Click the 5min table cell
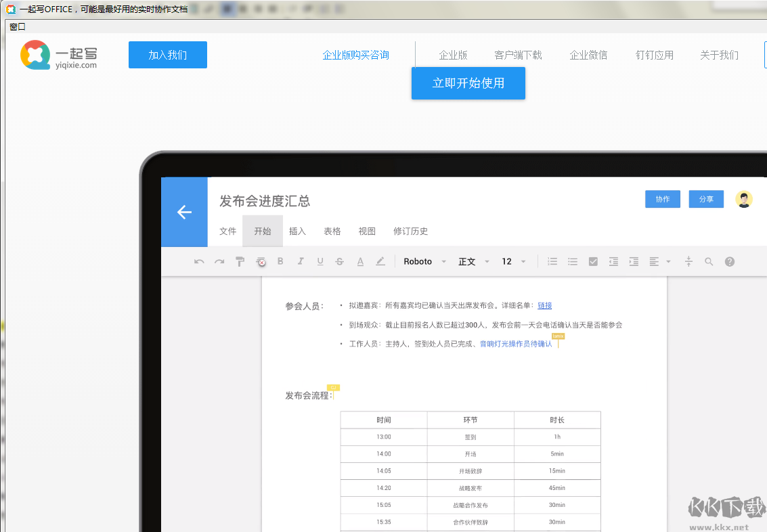 (x=556, y=453)
